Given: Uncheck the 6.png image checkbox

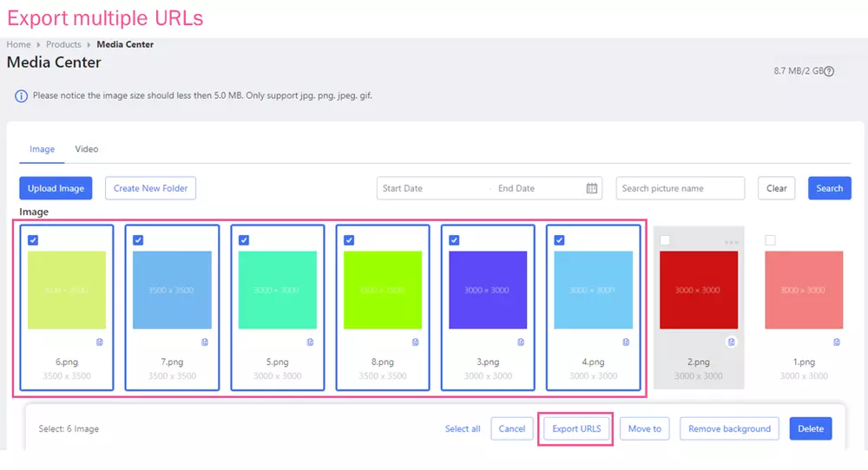Looking at the screenshot, I should pos(33,240).
